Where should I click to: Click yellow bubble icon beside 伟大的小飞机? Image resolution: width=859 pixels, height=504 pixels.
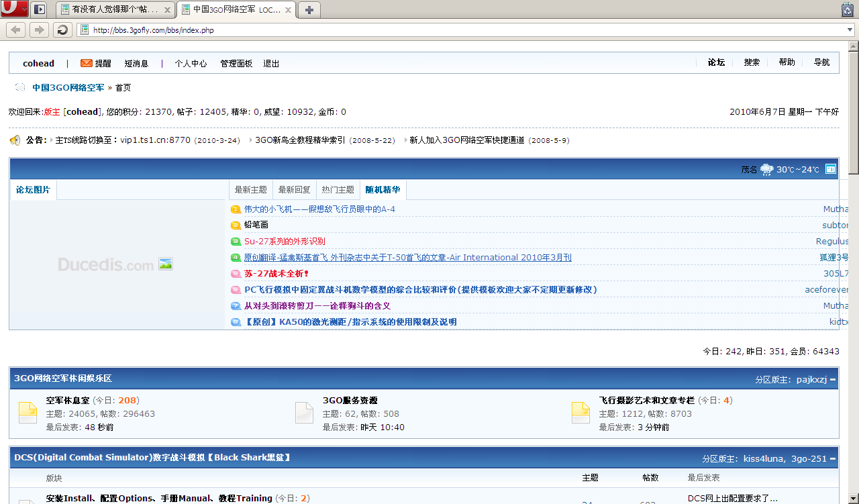[236, 209]
